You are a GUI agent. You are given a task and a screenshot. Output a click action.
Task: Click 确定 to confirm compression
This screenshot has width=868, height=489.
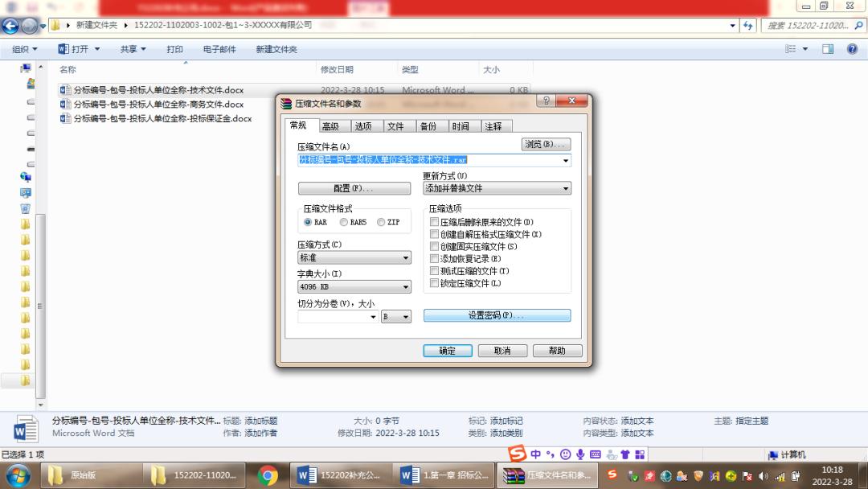(x=448, y=351)
